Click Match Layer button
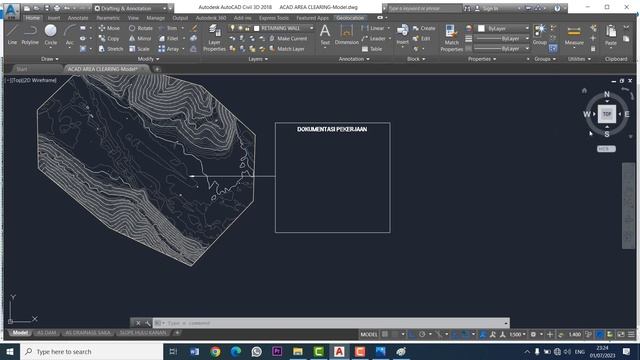 287,49
